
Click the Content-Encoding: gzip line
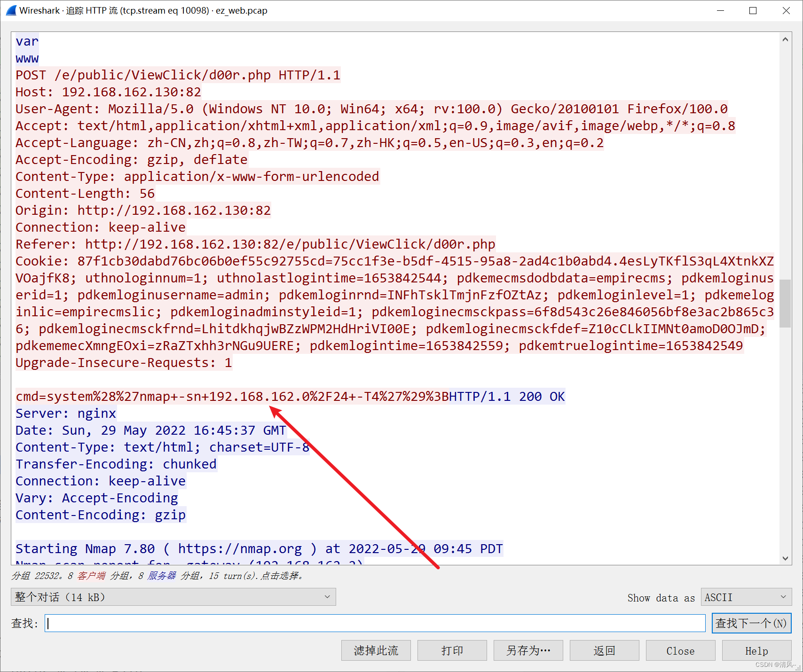[101, 515]
